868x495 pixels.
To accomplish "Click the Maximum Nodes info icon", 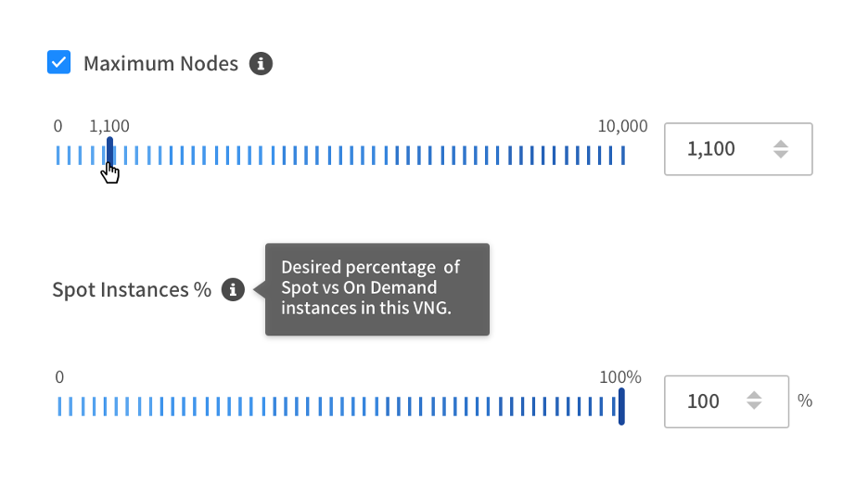I will [x=262, y=64].
